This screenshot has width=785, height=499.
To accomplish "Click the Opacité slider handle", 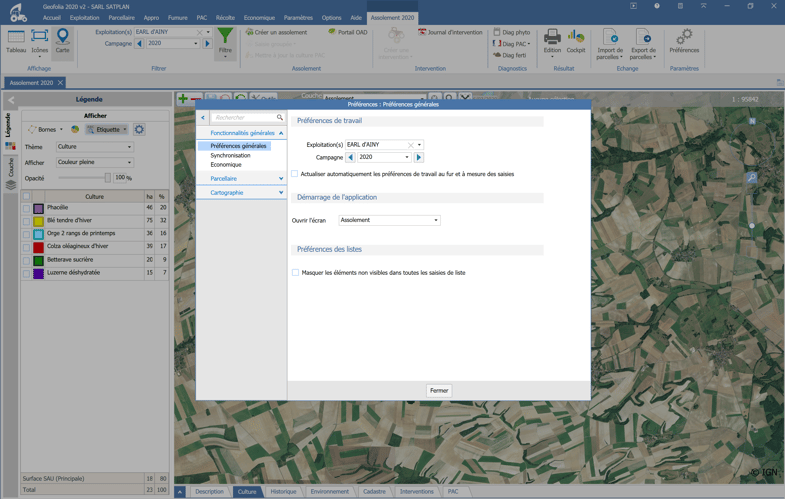I will coord(108,178).
